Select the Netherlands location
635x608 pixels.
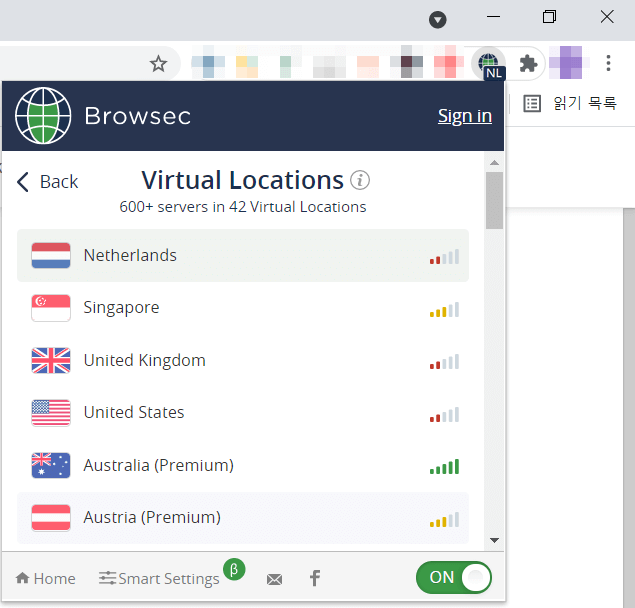243,255
